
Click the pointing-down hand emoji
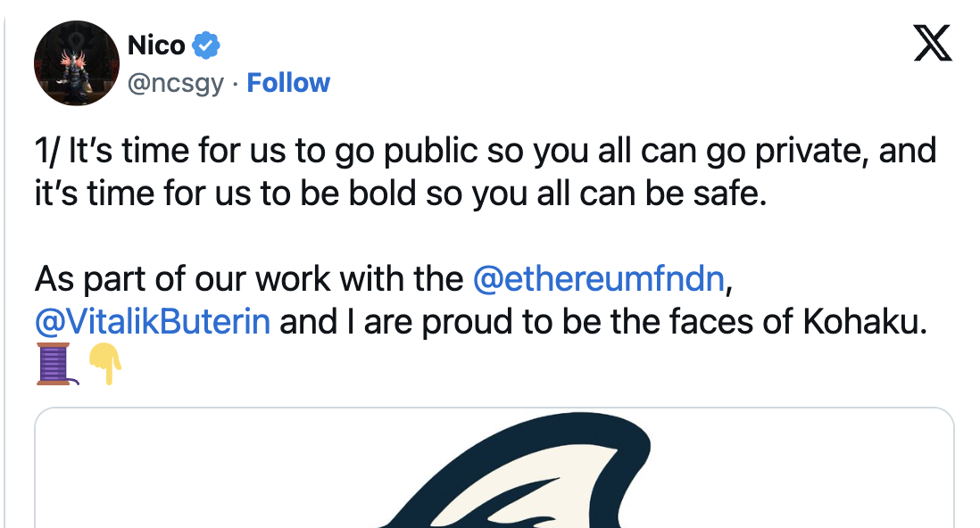(x=104, y=364)
